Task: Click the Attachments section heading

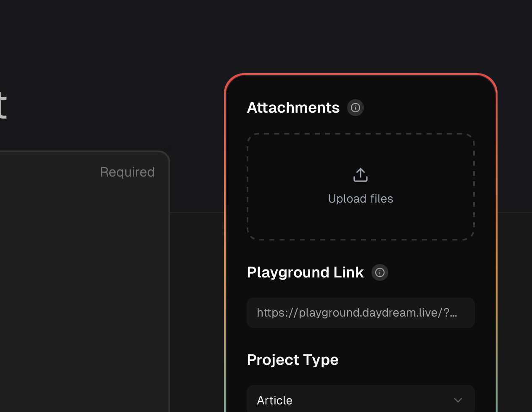Action: [x=293, y=108]
